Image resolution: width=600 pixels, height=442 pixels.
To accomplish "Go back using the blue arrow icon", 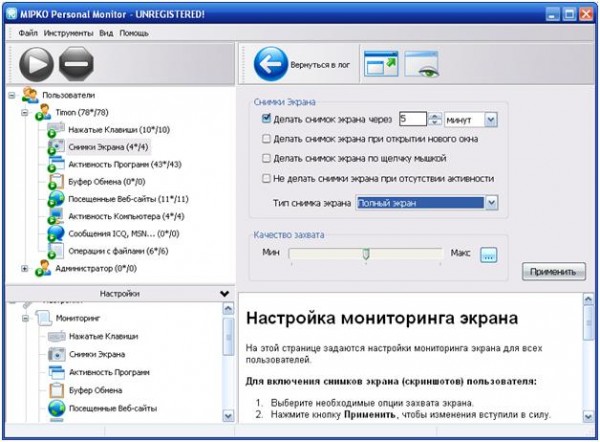I will [271, 64].
